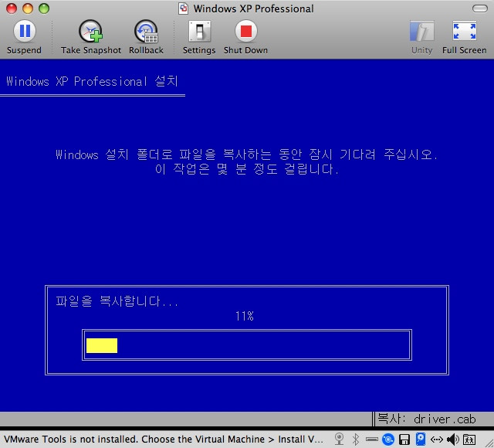Viewport: 494px width, 448px height.
Task: Click the USB device status icon
Action: click(372, 439)
